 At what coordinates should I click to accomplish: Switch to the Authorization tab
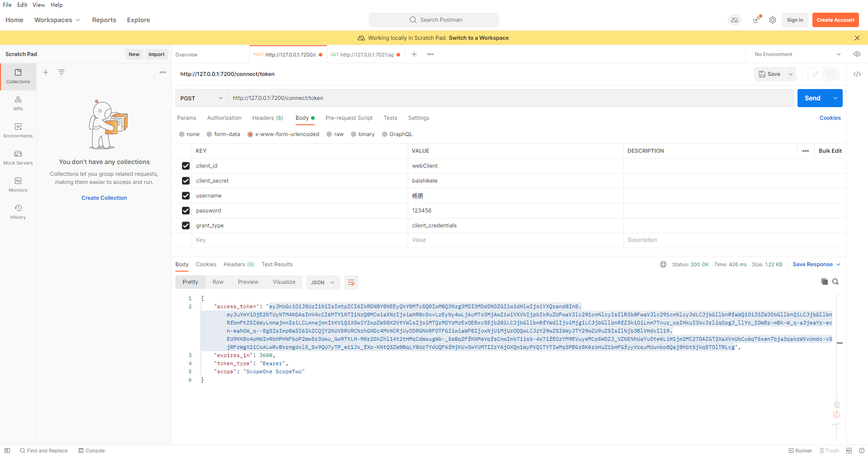(224, 118)
